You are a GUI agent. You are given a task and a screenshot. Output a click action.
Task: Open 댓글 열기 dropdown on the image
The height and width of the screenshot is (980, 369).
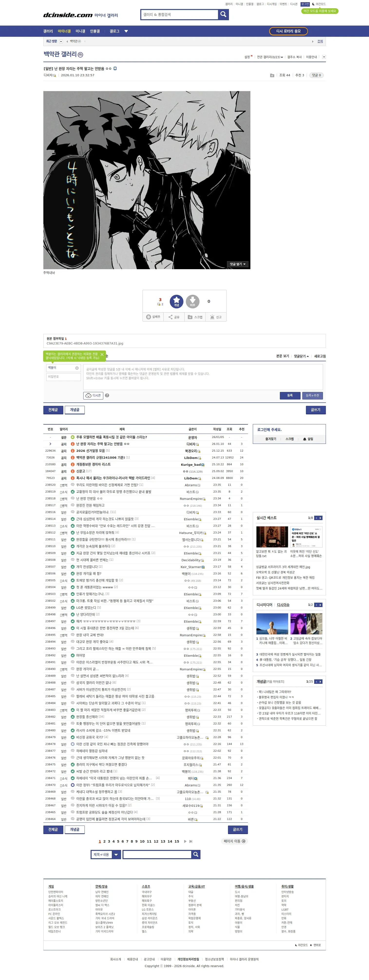tap(238, 264)
